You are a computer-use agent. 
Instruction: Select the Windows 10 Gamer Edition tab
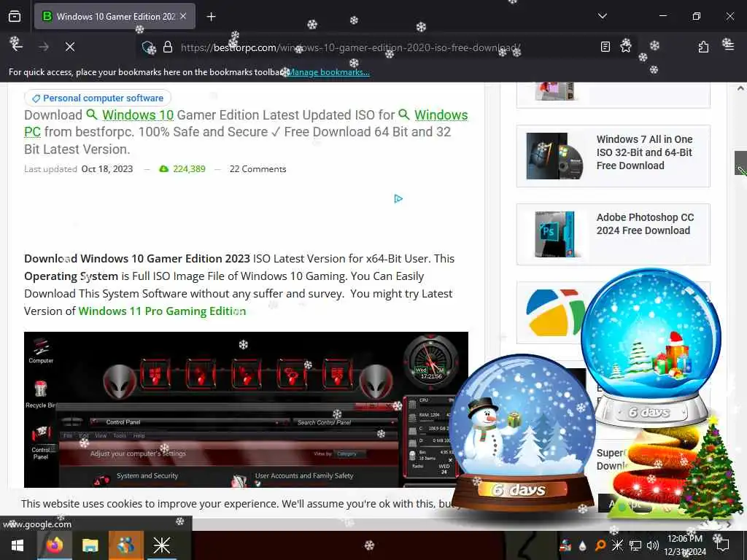(115, 17)
